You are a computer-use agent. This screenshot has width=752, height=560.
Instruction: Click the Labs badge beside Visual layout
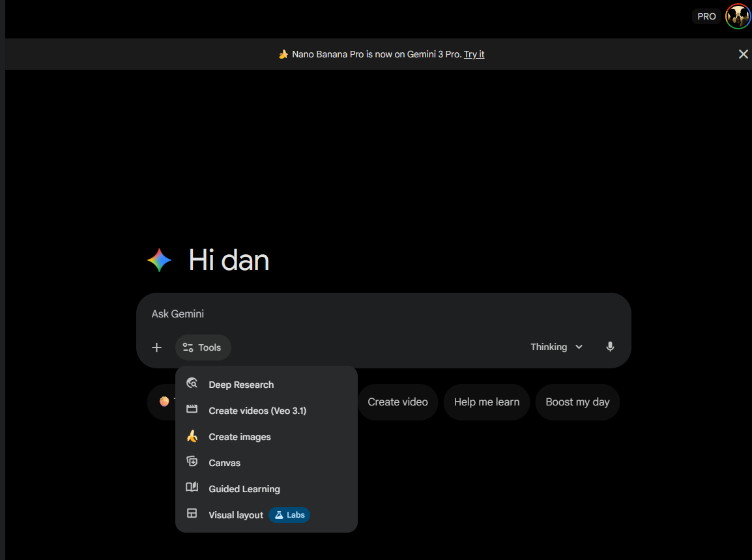click(x=289, y=515)
